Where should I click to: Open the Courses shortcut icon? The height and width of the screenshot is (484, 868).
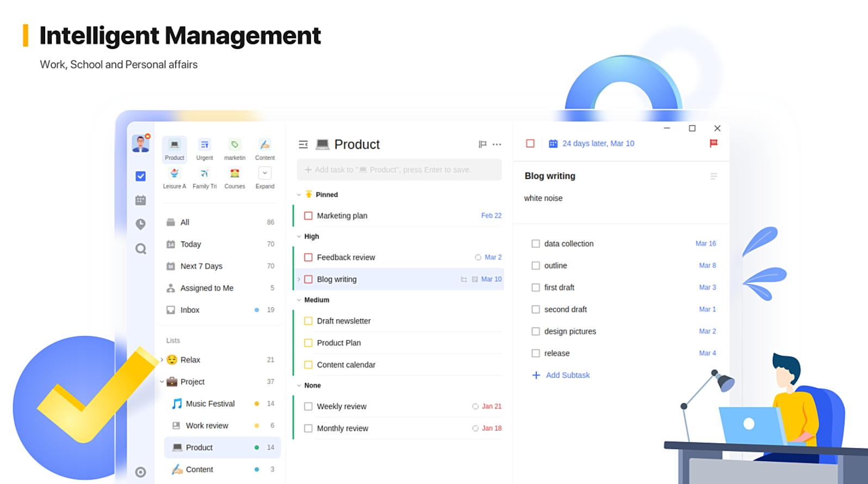click(x=234, y=173)
